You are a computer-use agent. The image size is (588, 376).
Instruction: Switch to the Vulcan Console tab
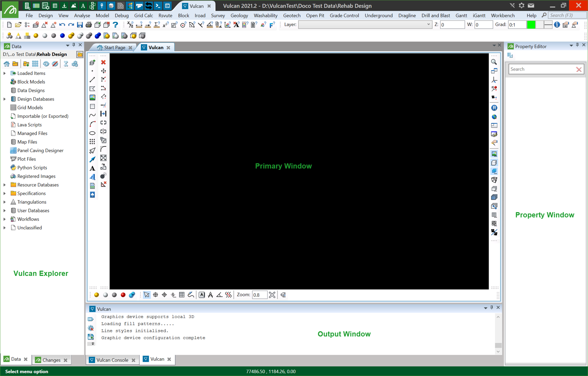tap(112, 360)
